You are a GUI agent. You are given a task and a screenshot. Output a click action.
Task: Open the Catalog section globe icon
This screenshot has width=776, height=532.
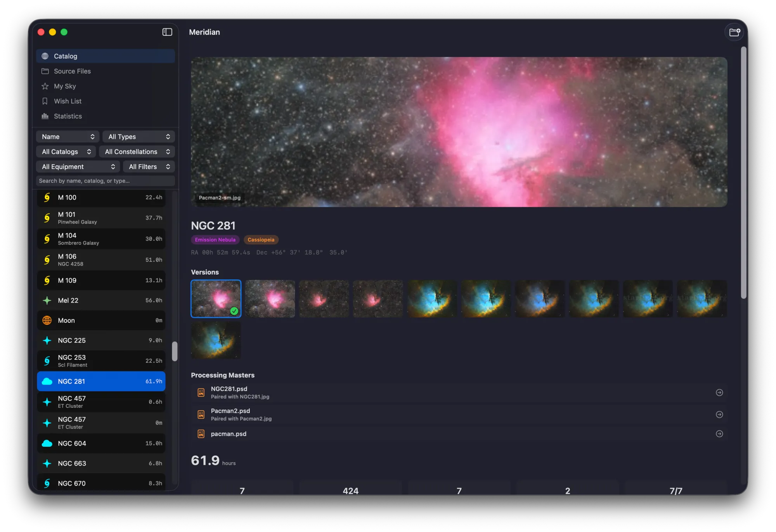tap(45, 56)
